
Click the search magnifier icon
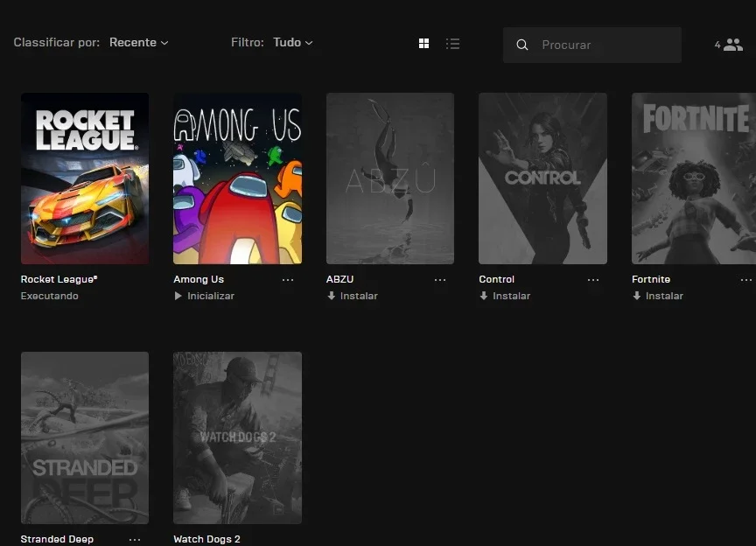(x=521, y=45)
